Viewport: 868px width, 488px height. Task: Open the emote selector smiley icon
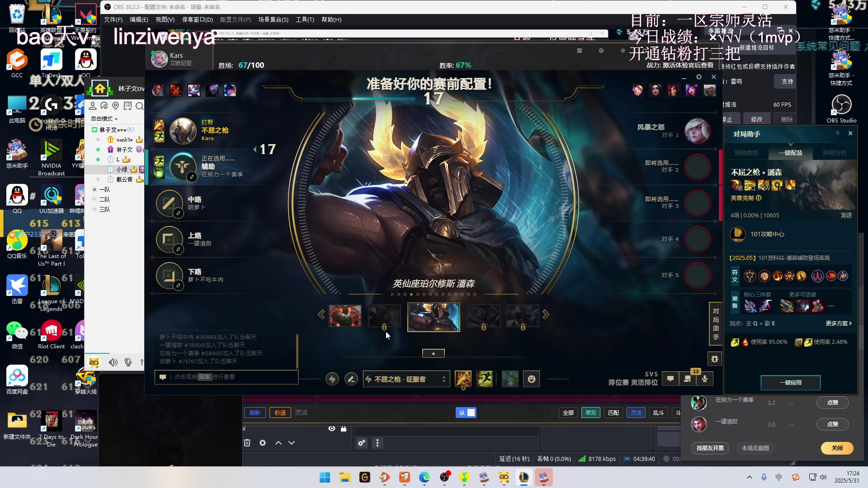tap(532, 379)
